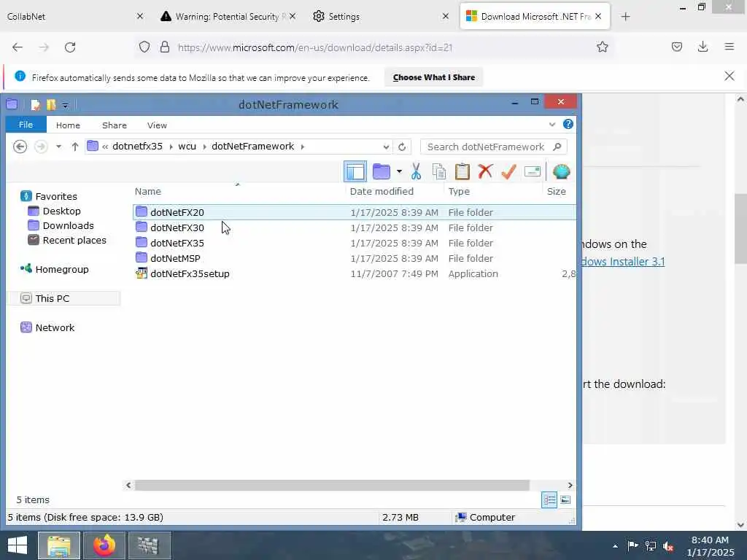This screenshot has width=747, height=560.
Task: Reload the Firefox page
Action: tap(70, 47)
